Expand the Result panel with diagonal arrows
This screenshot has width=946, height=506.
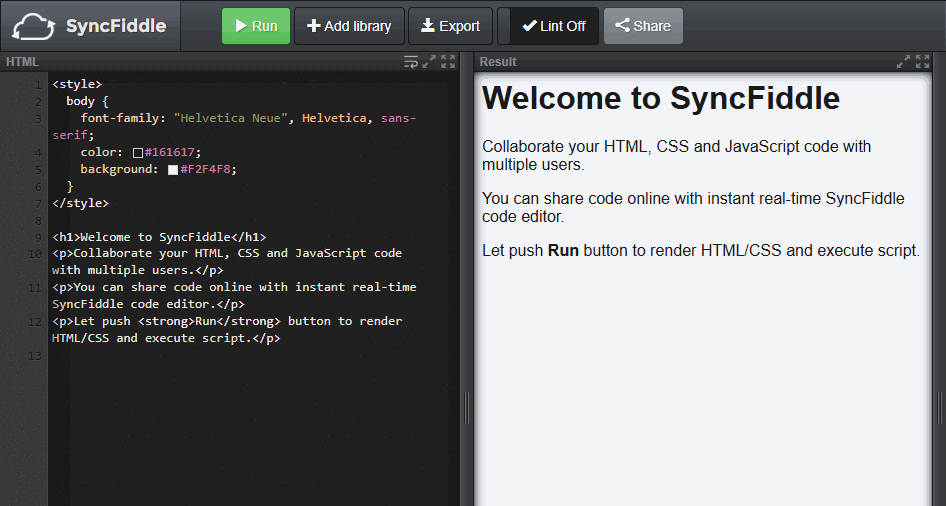pyautogui.click(x=903, y=62)
